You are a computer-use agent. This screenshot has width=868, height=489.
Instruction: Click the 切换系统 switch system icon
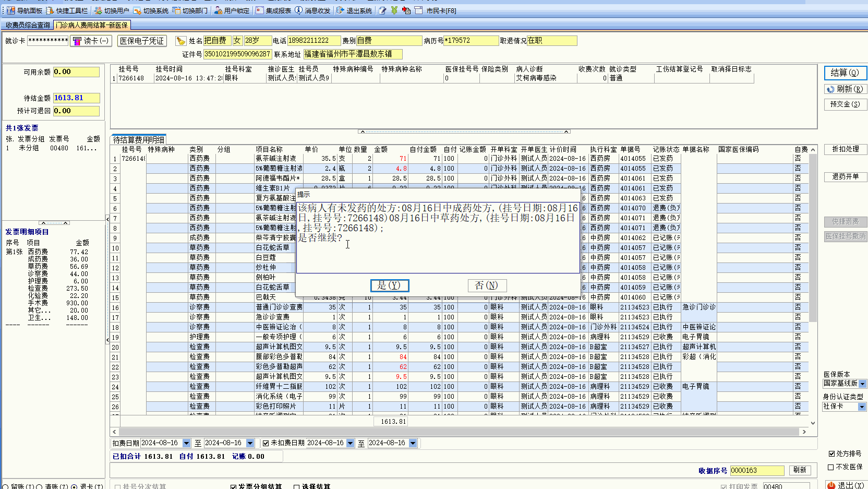click(137, 10)
